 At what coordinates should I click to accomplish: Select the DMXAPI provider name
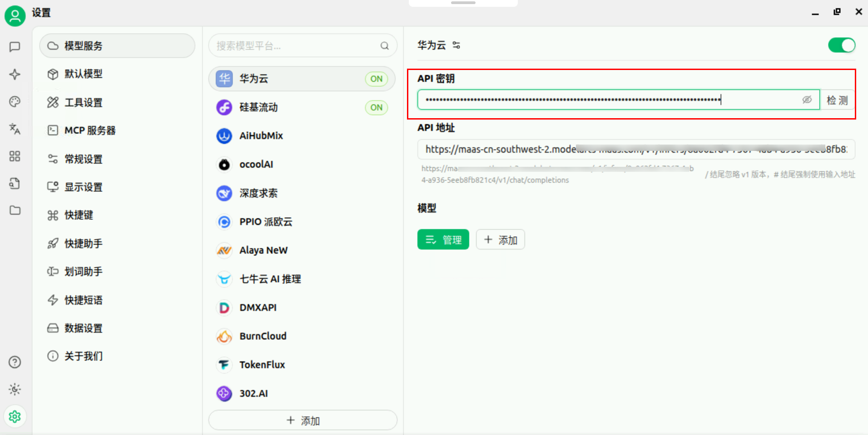point(258,307)
